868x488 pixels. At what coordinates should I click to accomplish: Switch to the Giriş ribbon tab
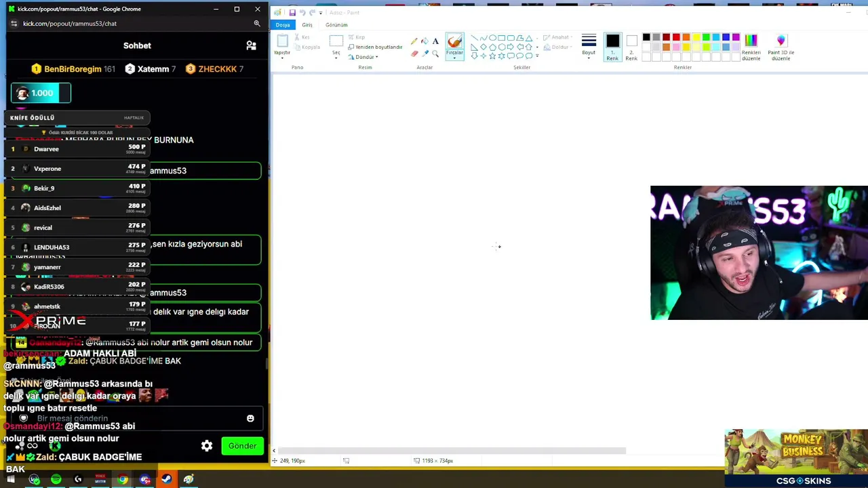coord(307,25)
